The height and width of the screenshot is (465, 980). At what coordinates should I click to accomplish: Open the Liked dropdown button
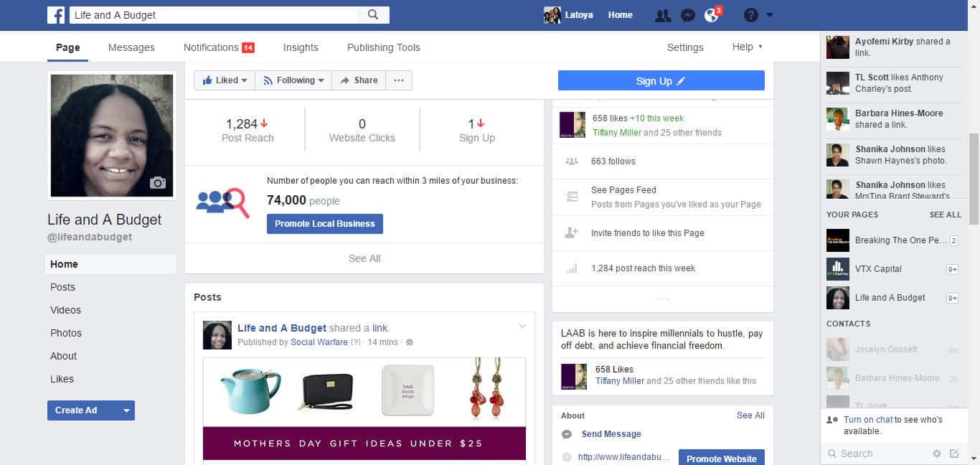click(225, 80)
